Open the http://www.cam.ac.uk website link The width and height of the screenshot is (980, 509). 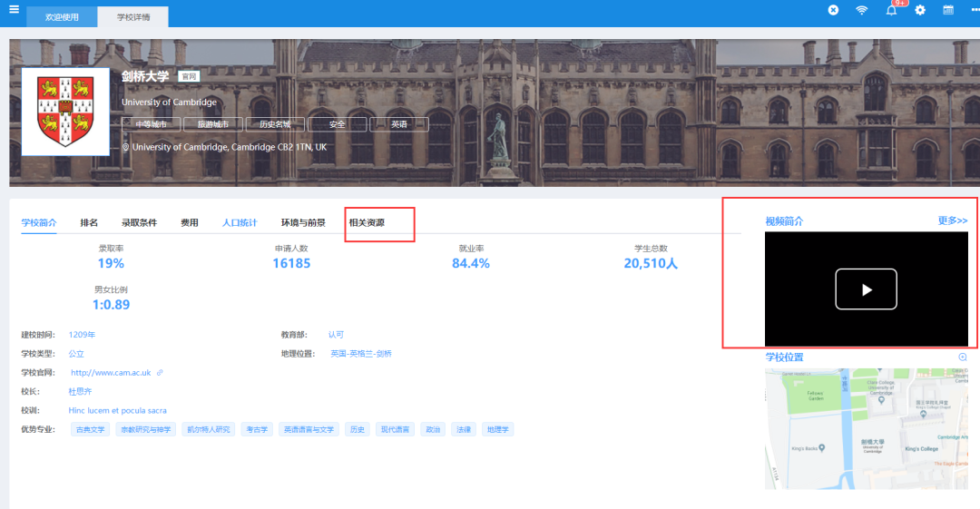[x=111, y=373]
